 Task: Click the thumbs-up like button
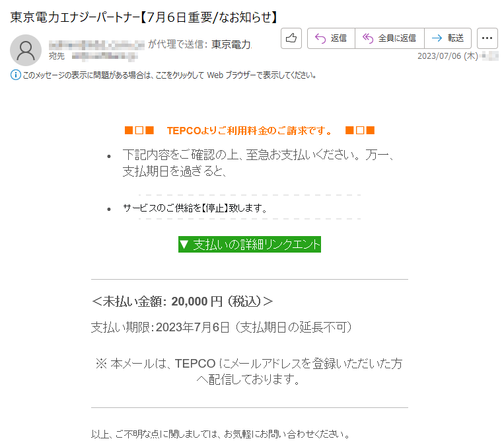[x=291, y=38]
